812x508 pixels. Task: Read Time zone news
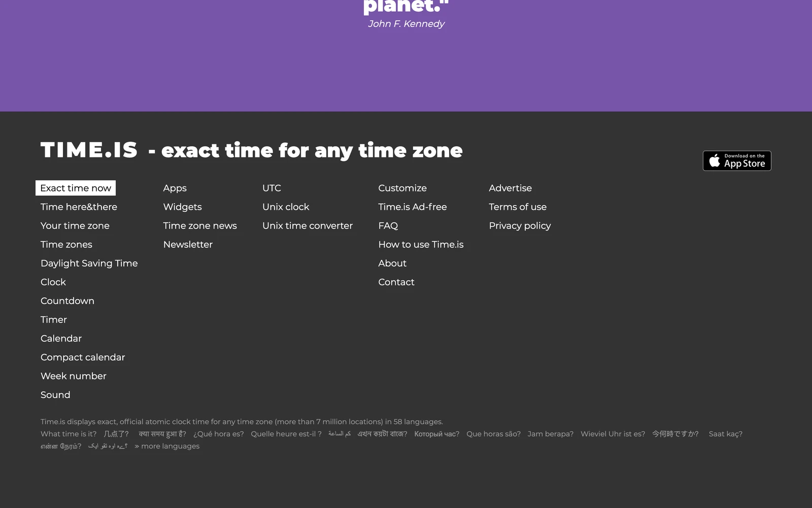click(200, 226)
